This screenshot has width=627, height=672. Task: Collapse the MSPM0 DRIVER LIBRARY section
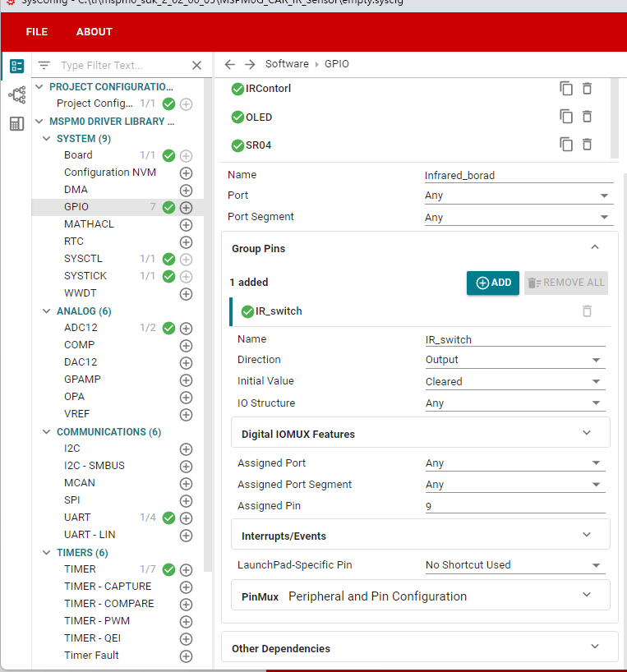[x=39, y=122]
